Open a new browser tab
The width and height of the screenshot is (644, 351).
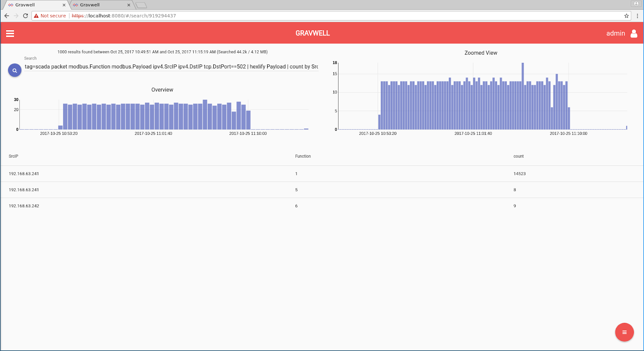[141, 5]
